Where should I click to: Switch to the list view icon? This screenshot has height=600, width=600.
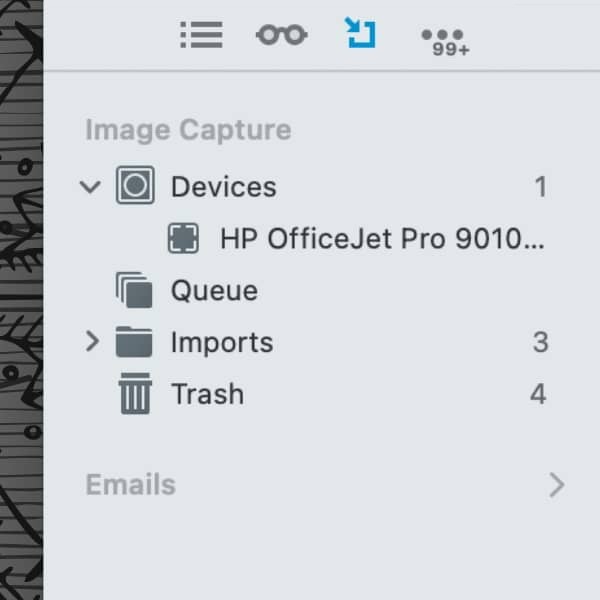click(x=201, y=35)
